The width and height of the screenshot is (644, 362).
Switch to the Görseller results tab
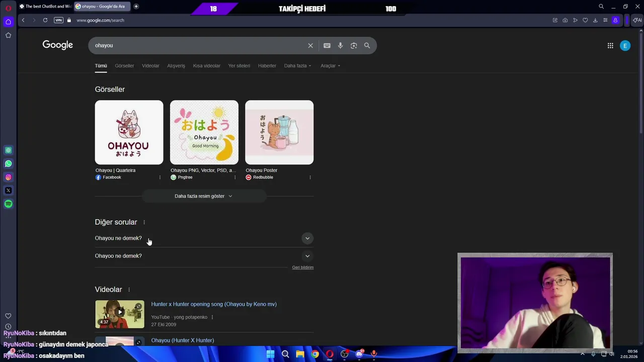pyautogui.click(x=124, y=66)
